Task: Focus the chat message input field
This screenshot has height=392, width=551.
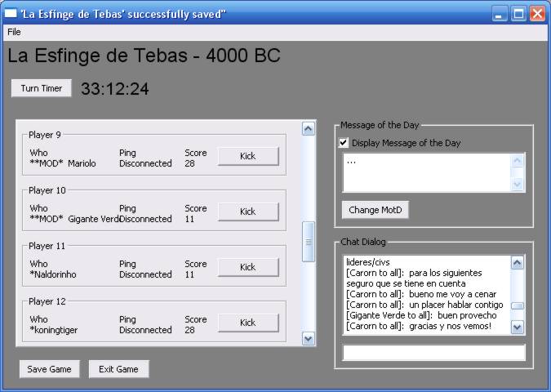Action: (x=434, y=353)
